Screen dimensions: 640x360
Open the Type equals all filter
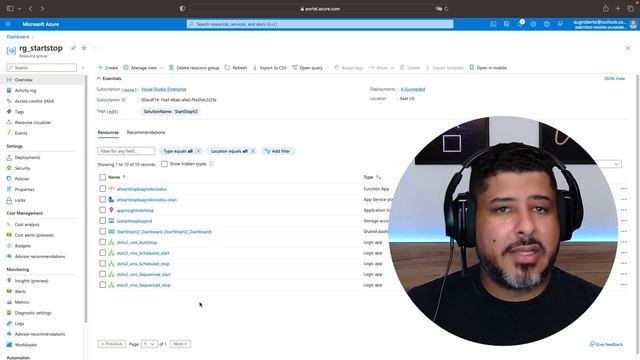178,151
